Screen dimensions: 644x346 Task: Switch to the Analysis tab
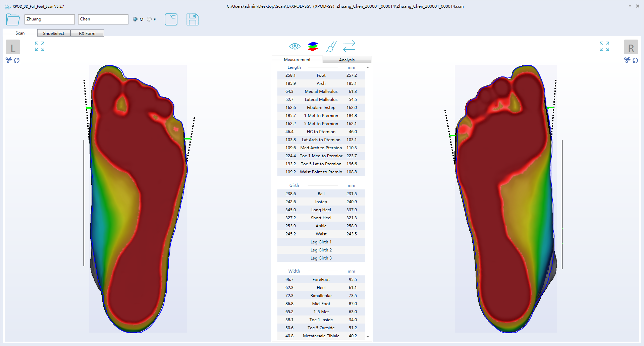tap(347, 60)
